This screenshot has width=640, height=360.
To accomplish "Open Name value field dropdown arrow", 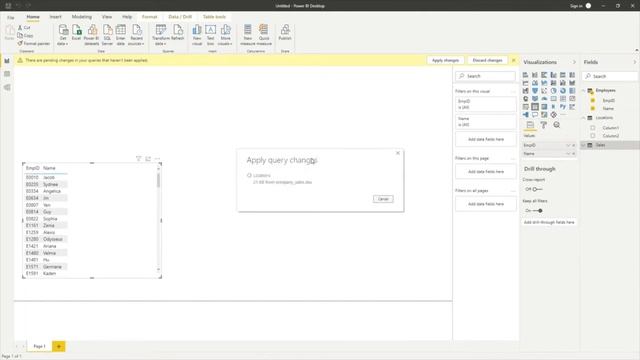I will pyautogui.click(x=568, y=154).
